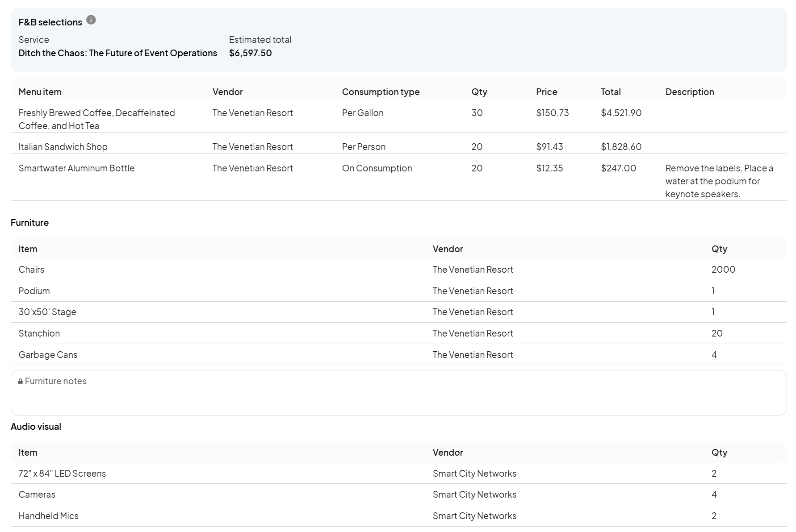
Task: Click the price $91.43
Action: [549, 147]
